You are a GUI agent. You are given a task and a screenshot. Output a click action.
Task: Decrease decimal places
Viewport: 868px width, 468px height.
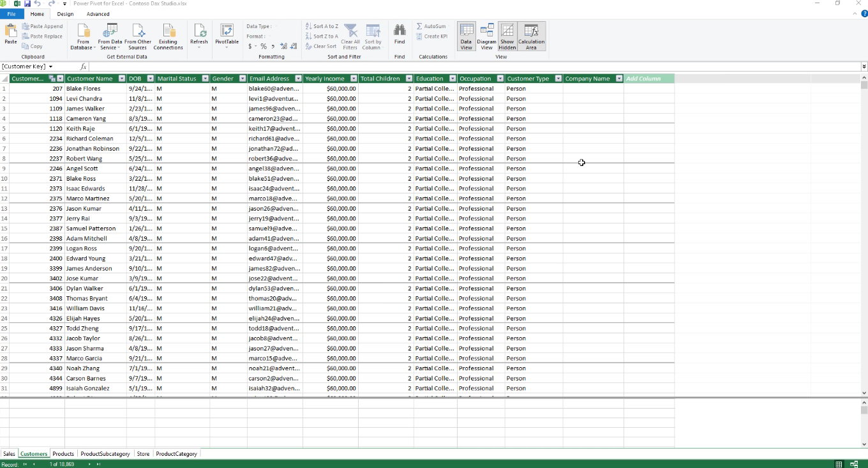(294, 47)
